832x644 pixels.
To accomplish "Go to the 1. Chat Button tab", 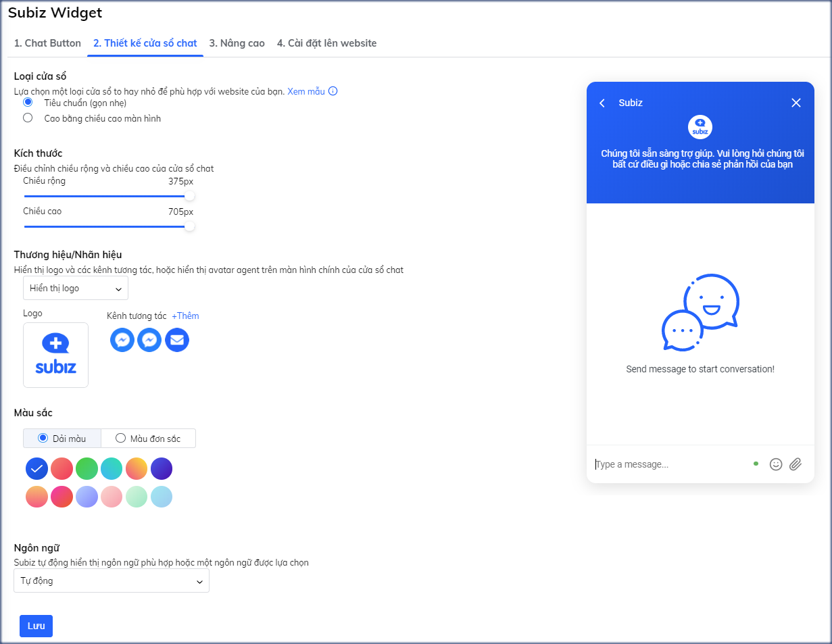I will point(47,43).
